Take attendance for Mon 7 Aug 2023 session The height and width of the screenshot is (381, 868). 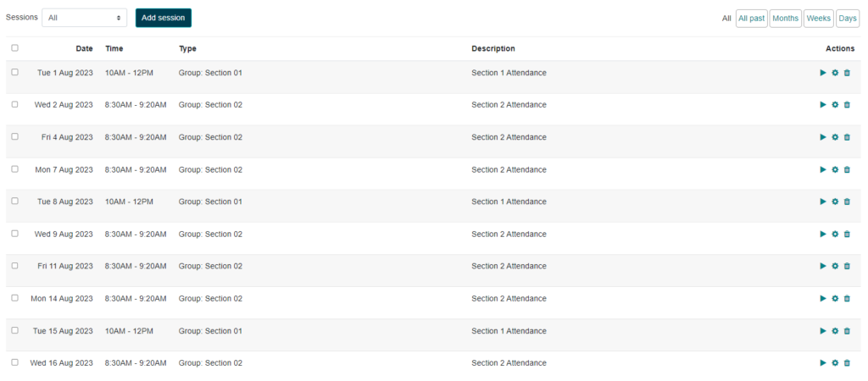[x=823, y=169]
